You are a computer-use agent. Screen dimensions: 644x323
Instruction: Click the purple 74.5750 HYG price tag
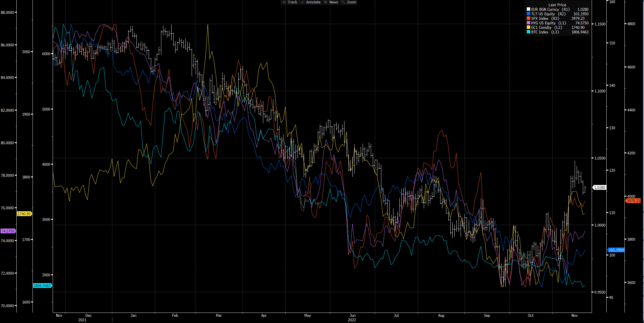[8, 231]
